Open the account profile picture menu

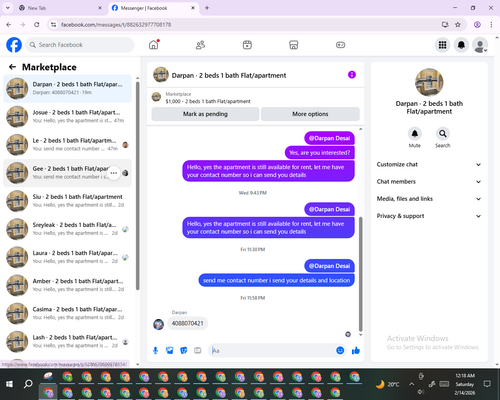[480, 45]
